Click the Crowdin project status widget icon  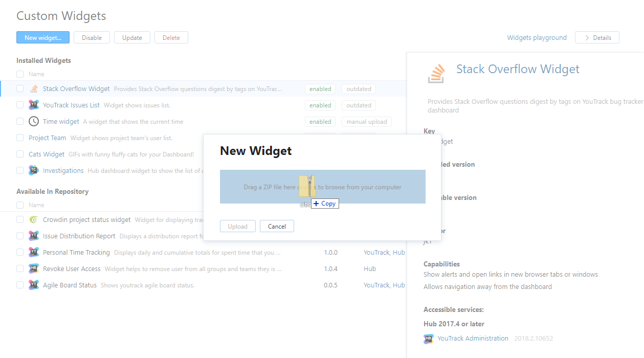(x=34, y=220)
